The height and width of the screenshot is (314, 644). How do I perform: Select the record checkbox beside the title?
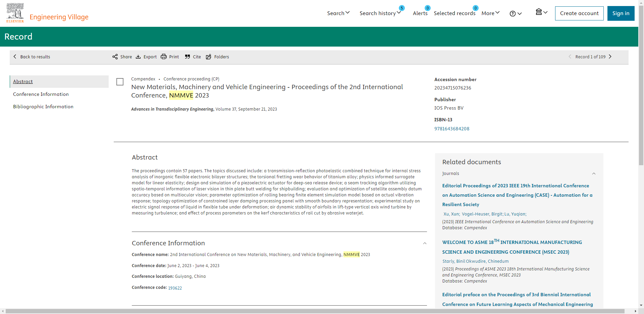pyautogui.click(x=120, y=82)
